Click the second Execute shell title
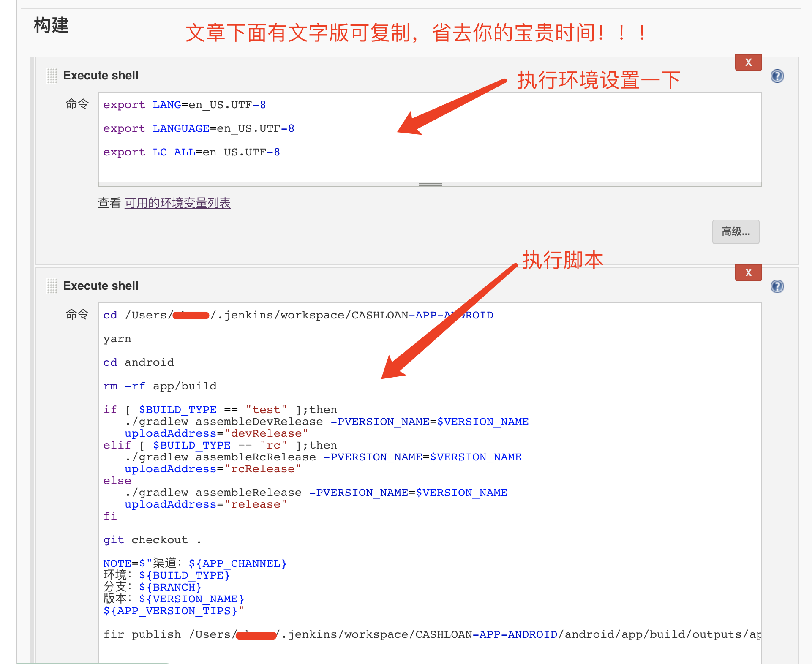 coord(101,286)
